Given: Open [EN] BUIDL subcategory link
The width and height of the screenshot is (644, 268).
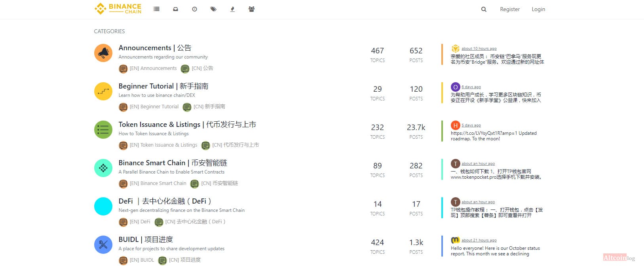Looking at the screenshot, I should 142,260.
